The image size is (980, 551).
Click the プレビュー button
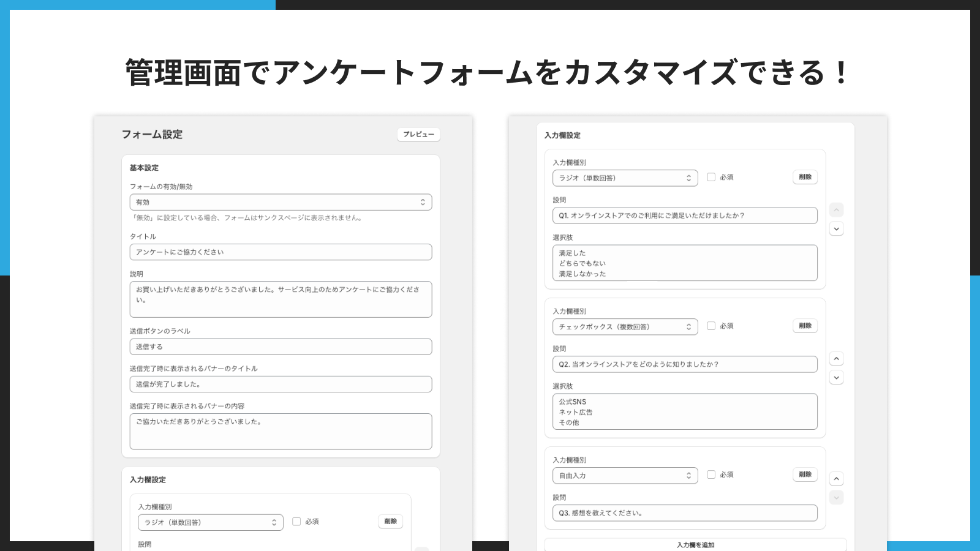pyautogui.click(x=418, y=135)
